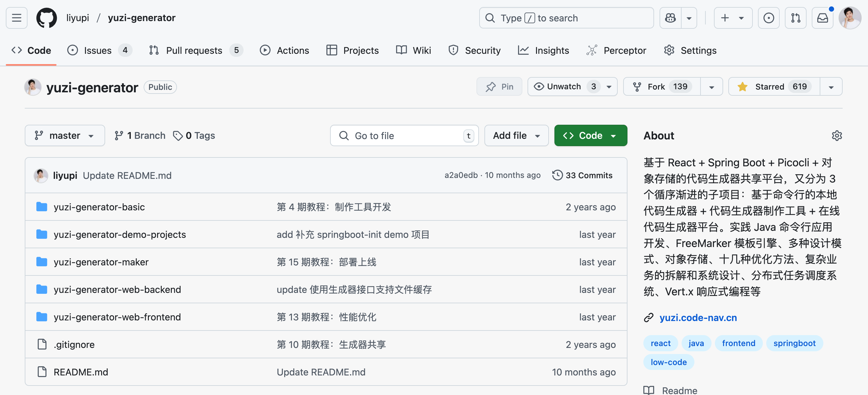The height and width of the screenshot is (395, 868).
Task: Open the notifications inbox icon
Action: 822,17
